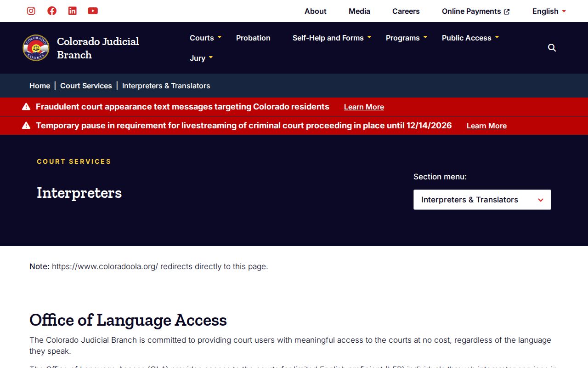Viewport: 588px width, 368px height.
Task: Click the 'Section menu:' label
Action: tap(440, 177)
